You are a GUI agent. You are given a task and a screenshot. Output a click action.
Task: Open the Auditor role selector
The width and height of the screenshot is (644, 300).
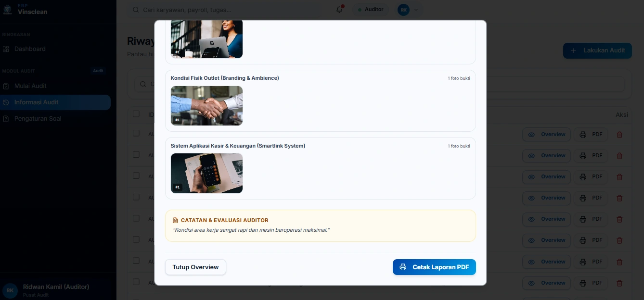pos(371,10)
